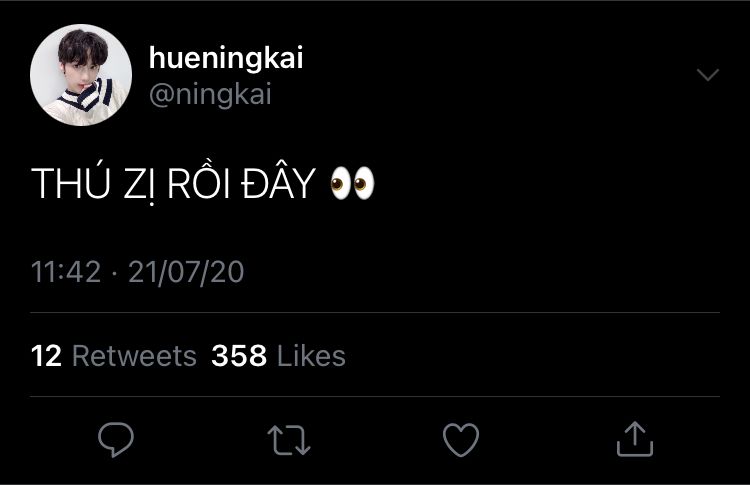Click the word ĐÂY in the tweet

tap(279, 184)
